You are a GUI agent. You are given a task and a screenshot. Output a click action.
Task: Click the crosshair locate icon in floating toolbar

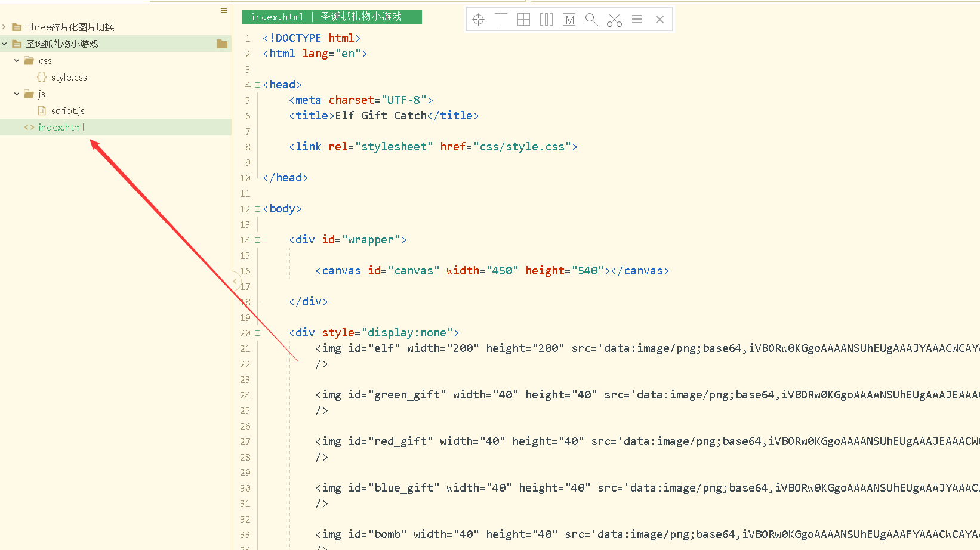[478, 20]
